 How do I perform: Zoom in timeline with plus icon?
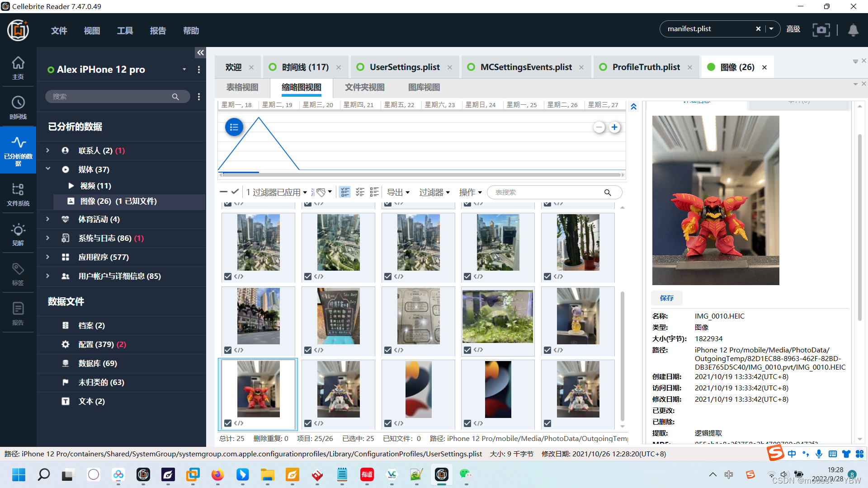pyautogui.click(x=614, y=127)
